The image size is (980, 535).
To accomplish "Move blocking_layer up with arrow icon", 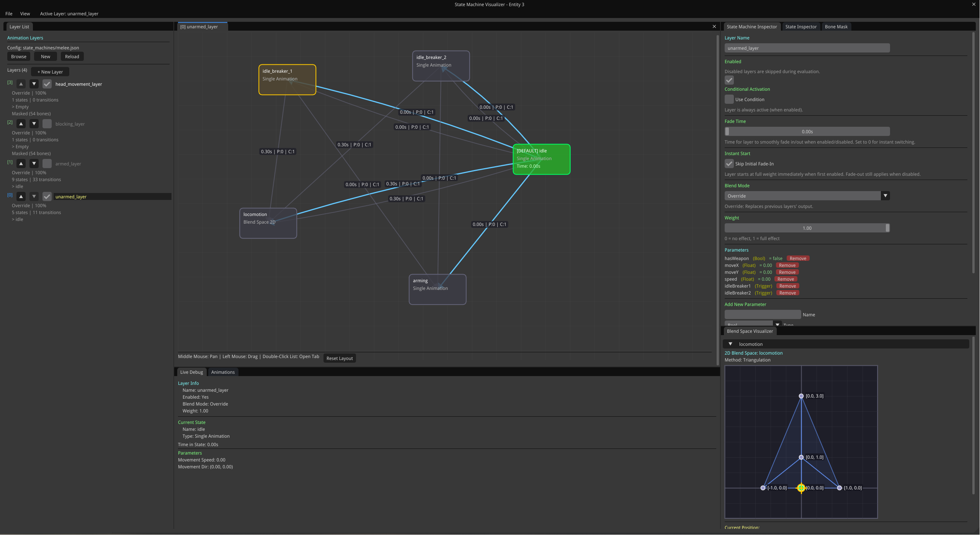I will (21, 124).
